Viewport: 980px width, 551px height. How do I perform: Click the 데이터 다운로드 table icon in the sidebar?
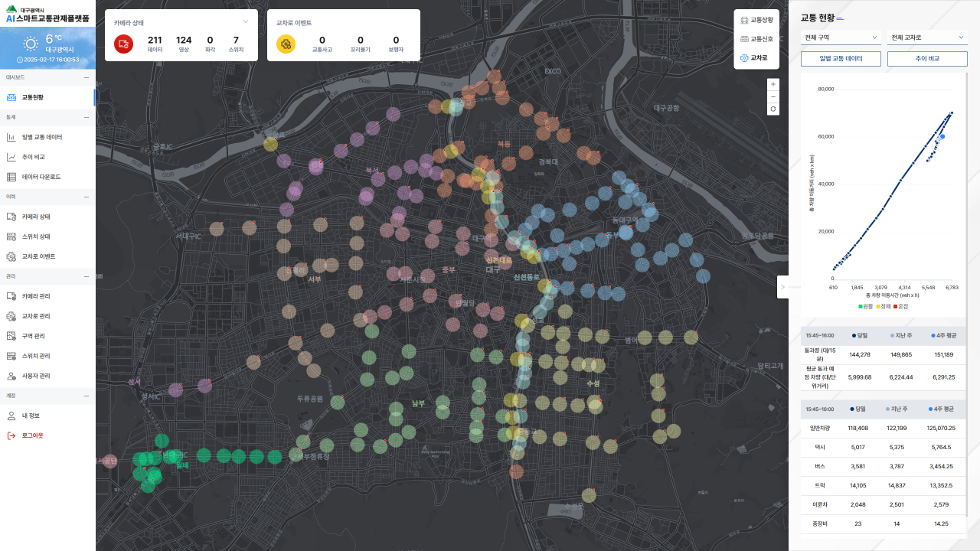pos(11,177)
